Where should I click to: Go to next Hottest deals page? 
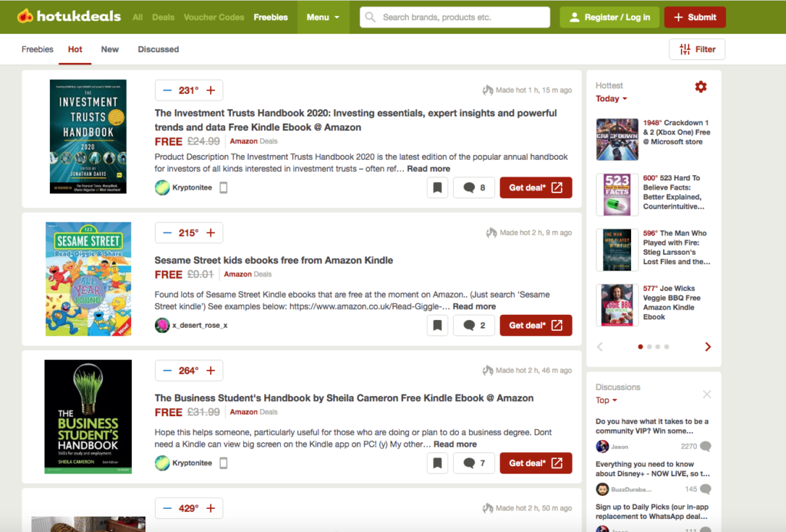click(x=708, y=347)
